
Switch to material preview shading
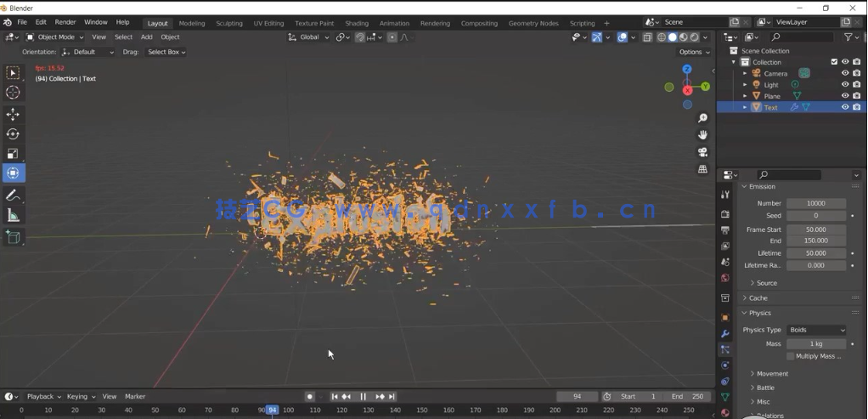tap(683, 37)
